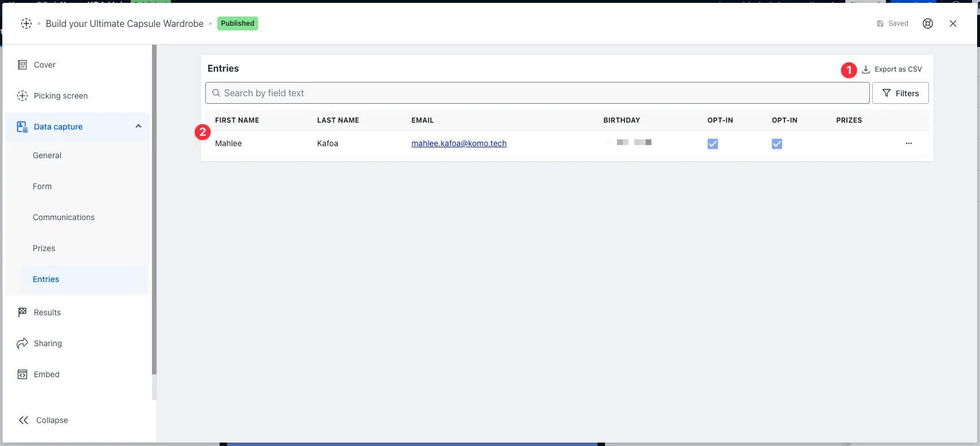Collapse the Data capture section chevron
The width and height of the screenshot is (980, 446).
click(138, 127)
